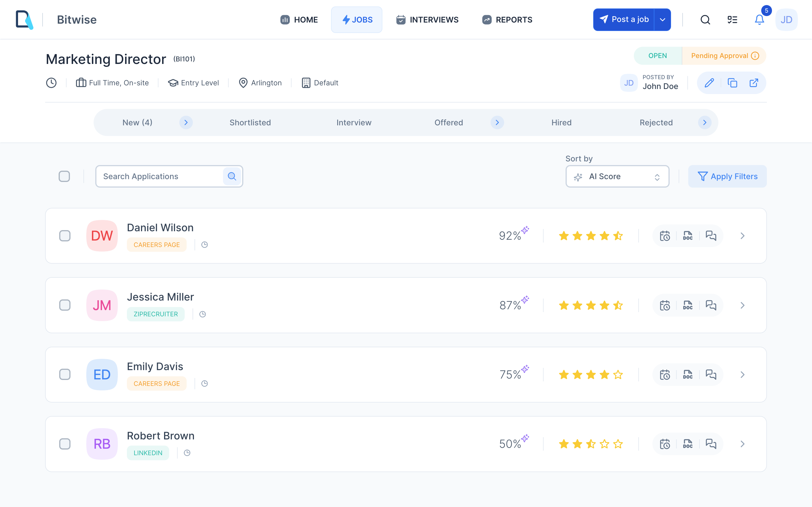This screenshot has width=812, height=507.
Task: Switch to the INTERVIEWS tab
Action: pyautogui.click(x=427, y=20)
